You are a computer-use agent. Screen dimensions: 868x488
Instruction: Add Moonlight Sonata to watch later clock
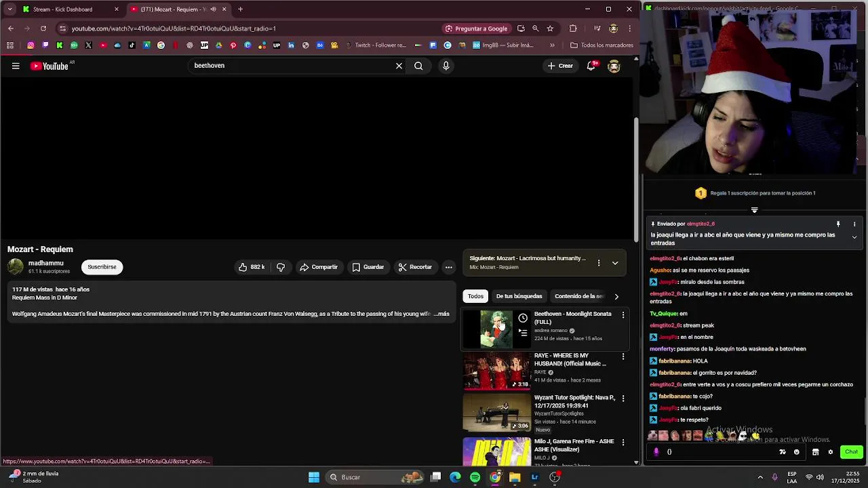[x=523, y=318]
